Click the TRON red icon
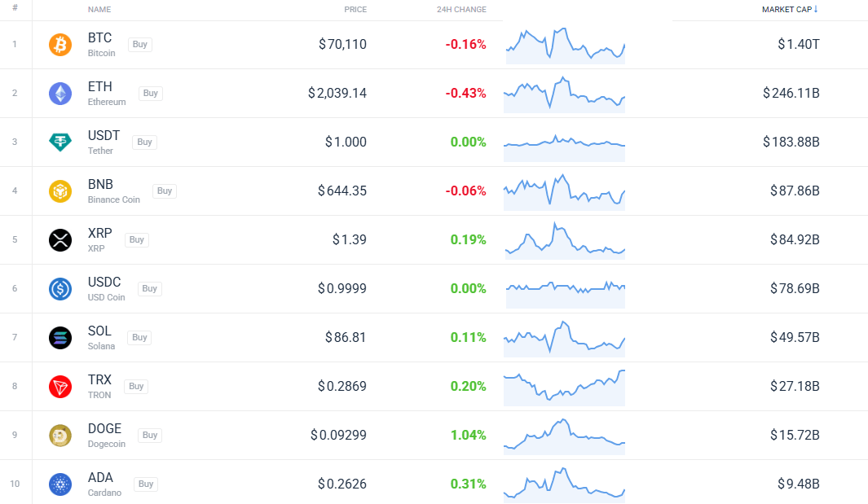868x504 pixels. point(60,387)
